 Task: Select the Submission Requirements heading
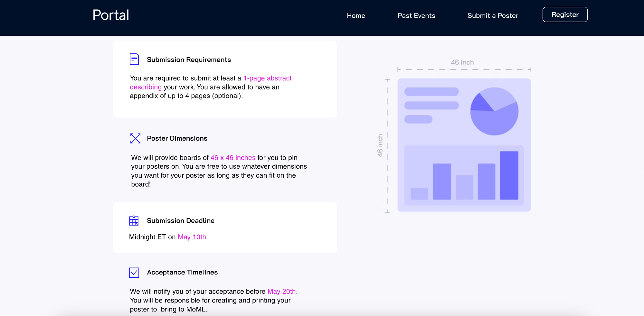189,60
